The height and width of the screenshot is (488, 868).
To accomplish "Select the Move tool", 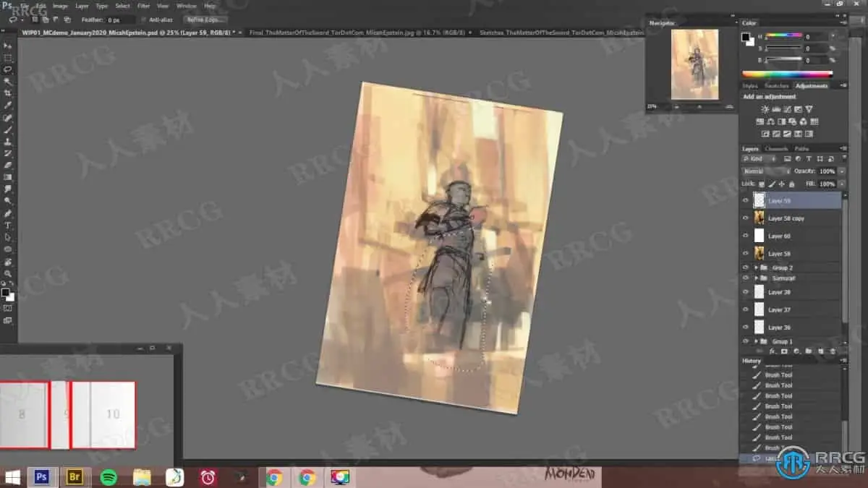I will point(8,46).
